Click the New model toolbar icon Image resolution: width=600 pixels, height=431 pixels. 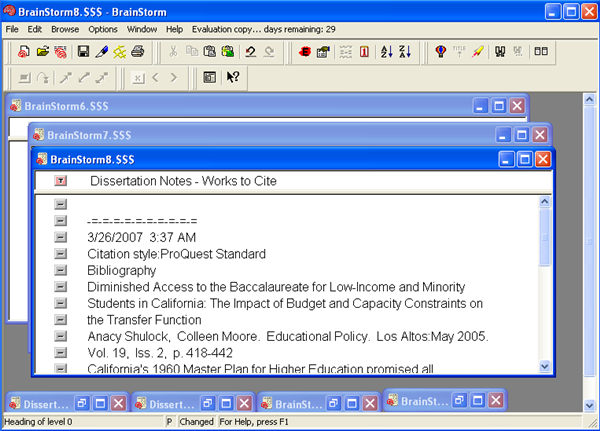[24, 51]
